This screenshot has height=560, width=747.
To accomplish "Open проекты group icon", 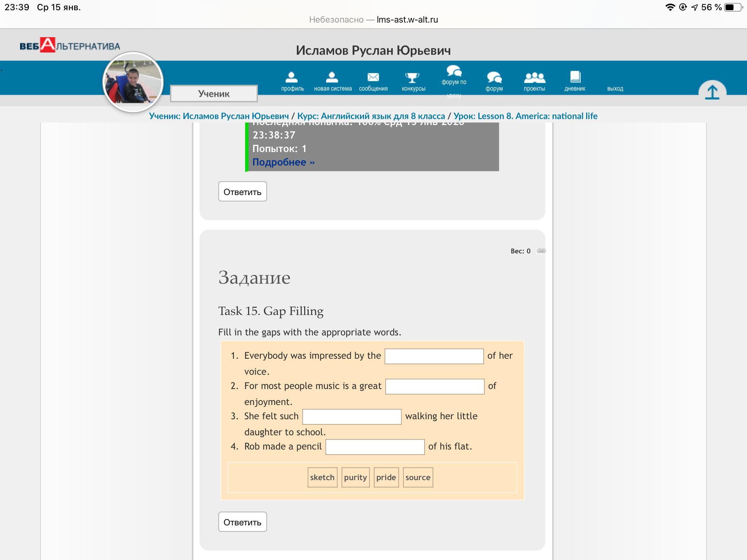I will coord(534,77).
